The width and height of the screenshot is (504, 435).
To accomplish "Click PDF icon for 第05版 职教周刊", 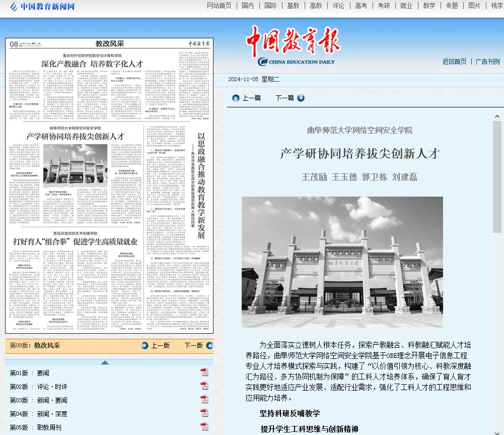I will (204, 426).
